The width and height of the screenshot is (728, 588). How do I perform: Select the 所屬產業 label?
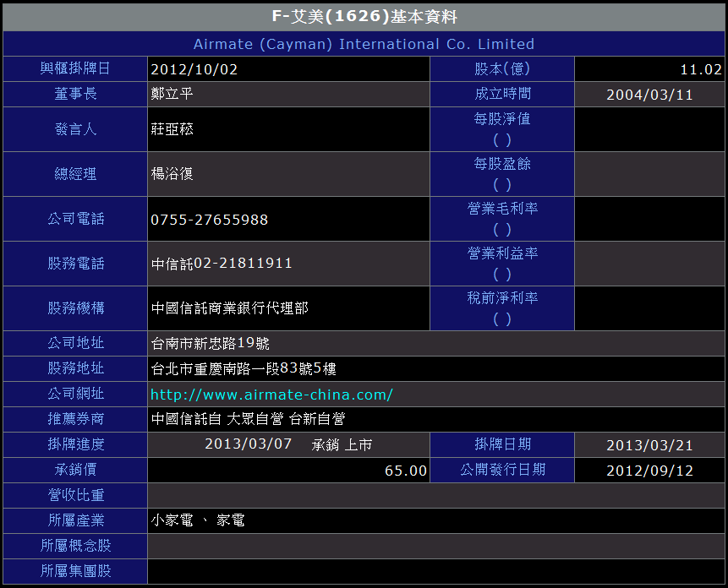pyautogui.click(x=75, y=520)
